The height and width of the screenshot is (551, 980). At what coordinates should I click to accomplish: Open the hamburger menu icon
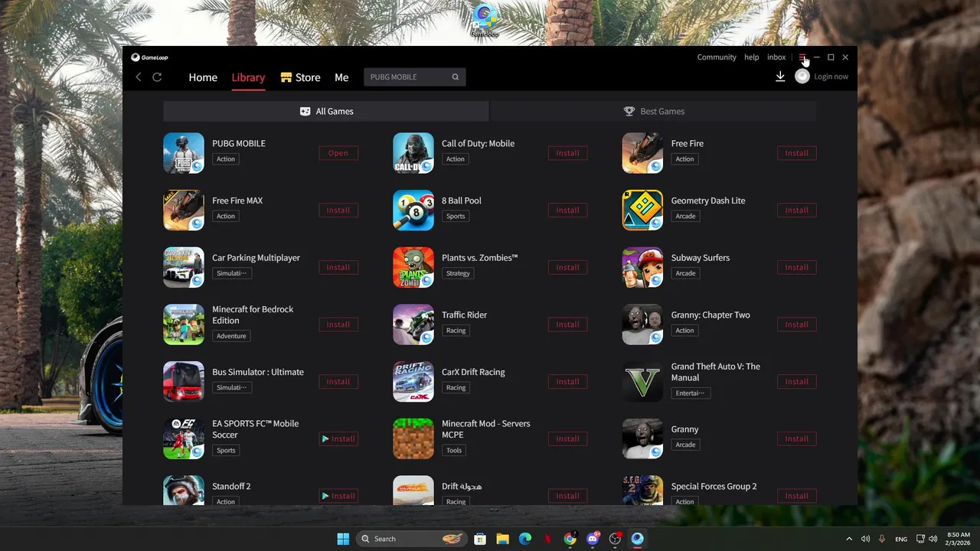[802, 57]
